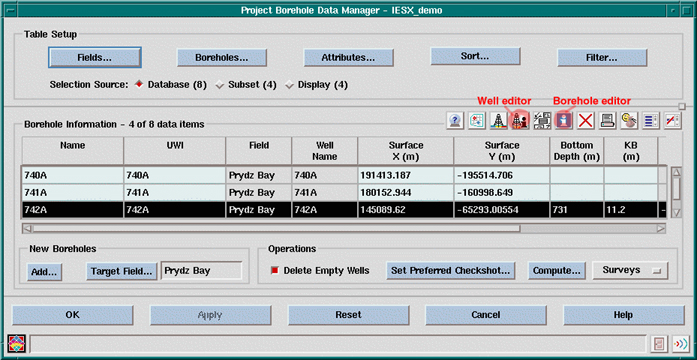697x360 pixels.
Task: Click the broadcast waves icon in status bar
Action: pyautogui.click(x=681, y=344)
